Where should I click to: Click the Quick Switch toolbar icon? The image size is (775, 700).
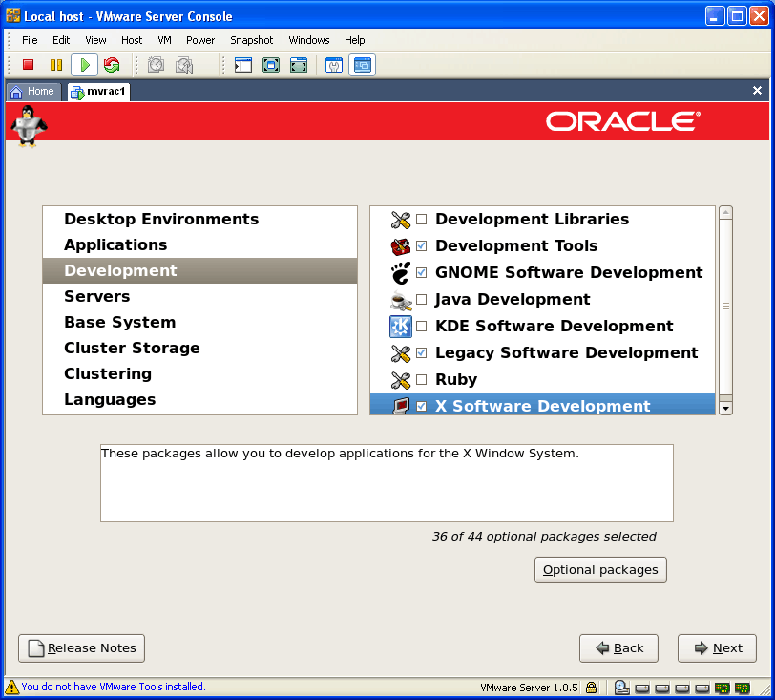pos(299,65)
